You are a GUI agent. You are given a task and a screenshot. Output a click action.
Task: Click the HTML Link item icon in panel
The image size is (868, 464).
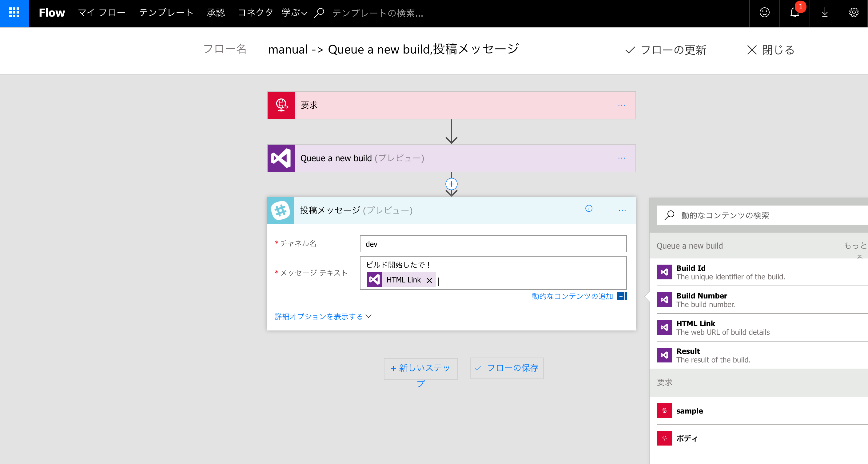664,327
